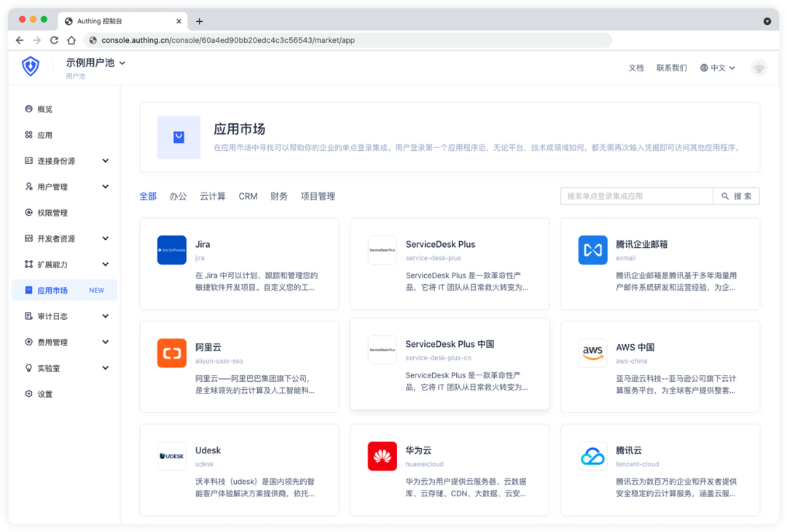Open the 阿里云 card title
Viewport: 787px width, 532px height.
pos(208,348)
